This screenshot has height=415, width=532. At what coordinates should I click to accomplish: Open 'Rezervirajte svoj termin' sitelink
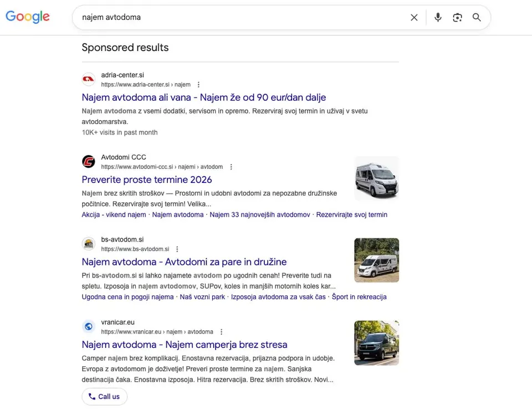pyautogui.click(x=351, y=214)
